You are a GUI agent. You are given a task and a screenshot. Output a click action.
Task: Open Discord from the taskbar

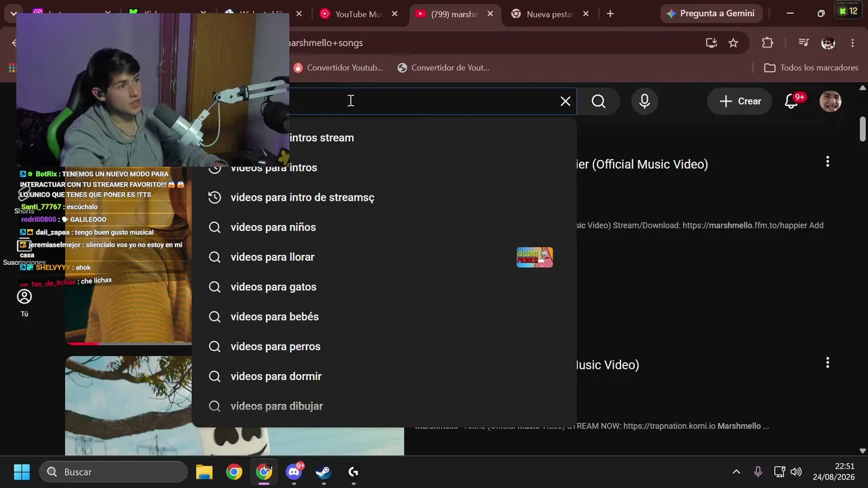click(294, 472)
